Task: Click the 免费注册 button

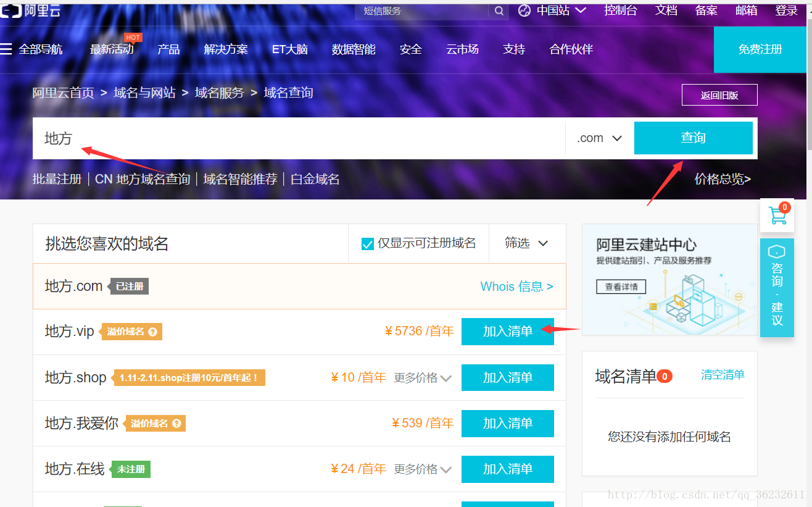Action: (x=760, y=50)
